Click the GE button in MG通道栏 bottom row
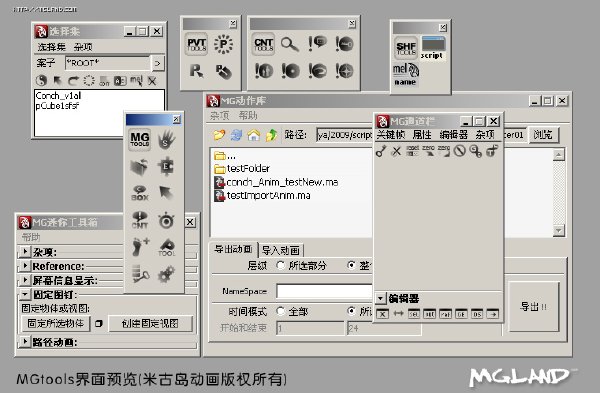Viewport: 600px width, 393px height. click(461, 314)
